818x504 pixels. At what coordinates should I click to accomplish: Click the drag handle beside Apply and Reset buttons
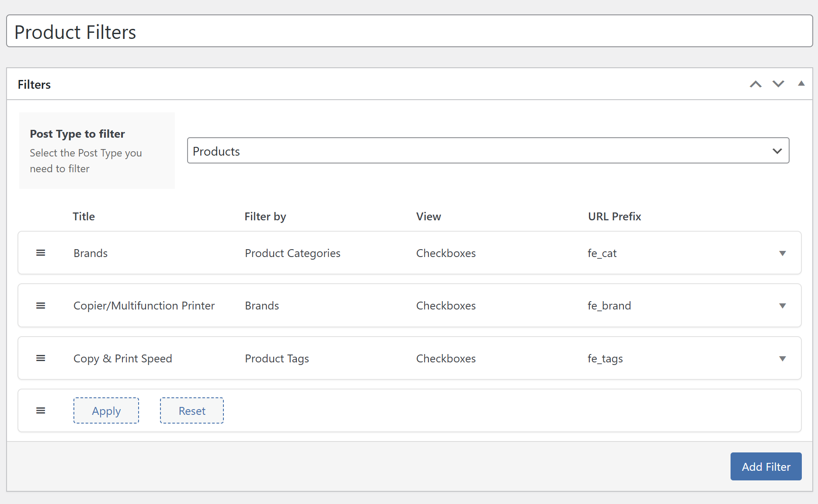click(41, 410)
